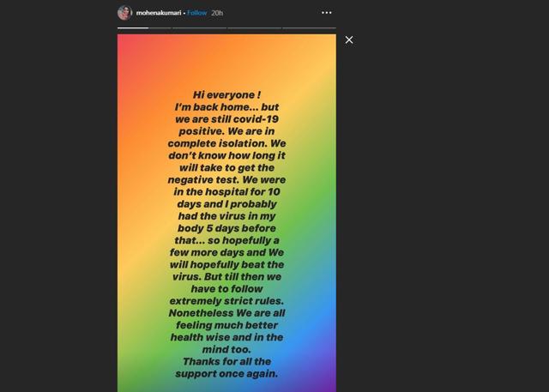Click the red top-left corner of story image

point(124,41)
